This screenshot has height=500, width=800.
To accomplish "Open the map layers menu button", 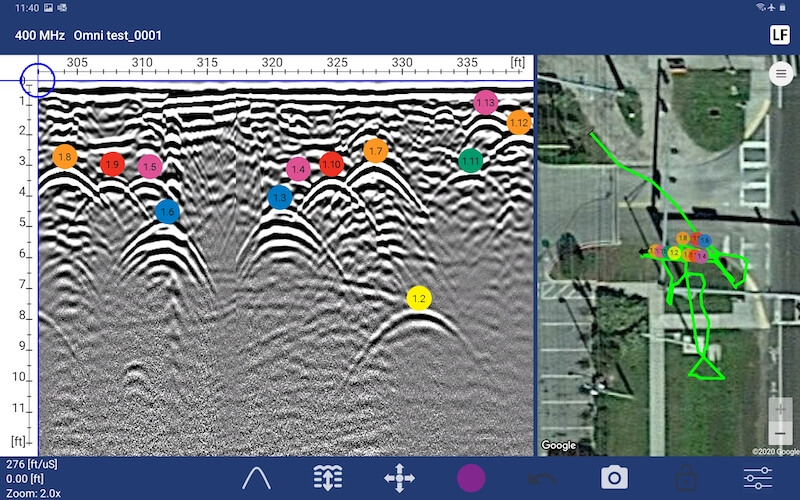I will (x=780, y=74).
